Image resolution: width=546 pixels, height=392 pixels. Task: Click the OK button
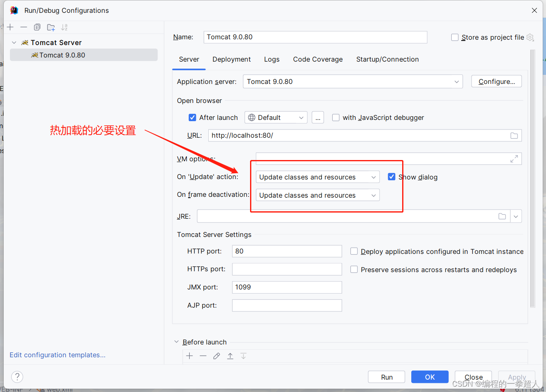click(x=430, y=377)
